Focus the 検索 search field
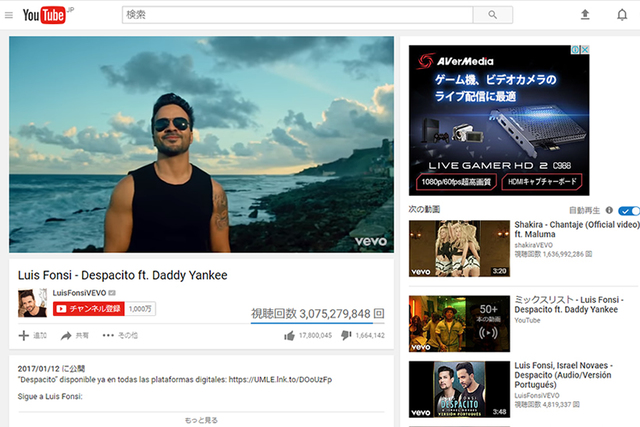This screenshot has width=640, height=427. (x=298, y=15)
